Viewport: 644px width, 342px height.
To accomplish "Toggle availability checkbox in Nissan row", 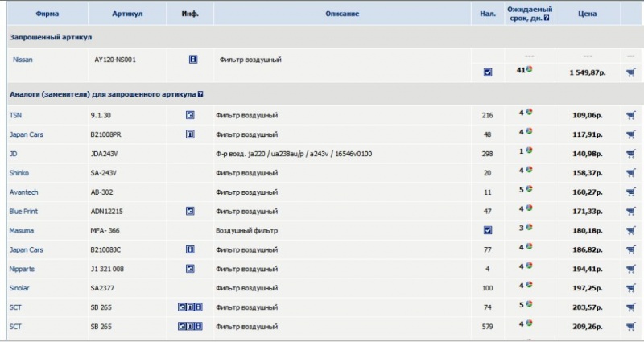I will (x=488, y=72).
